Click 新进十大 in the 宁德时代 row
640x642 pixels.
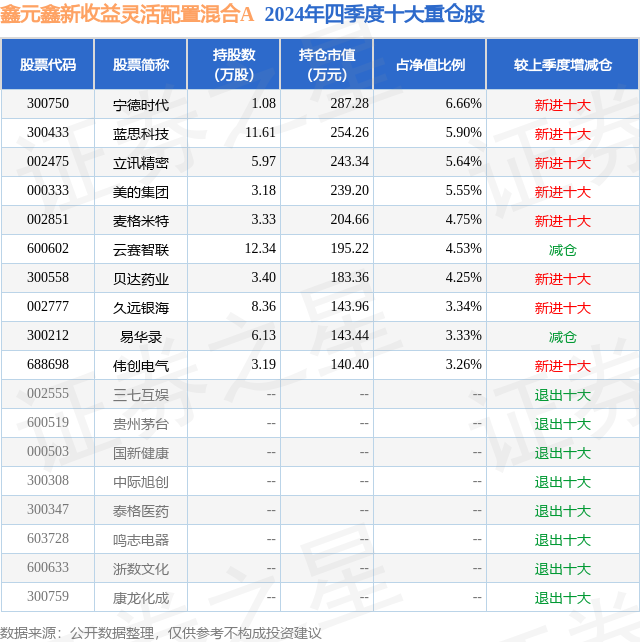tap(563, 105)
